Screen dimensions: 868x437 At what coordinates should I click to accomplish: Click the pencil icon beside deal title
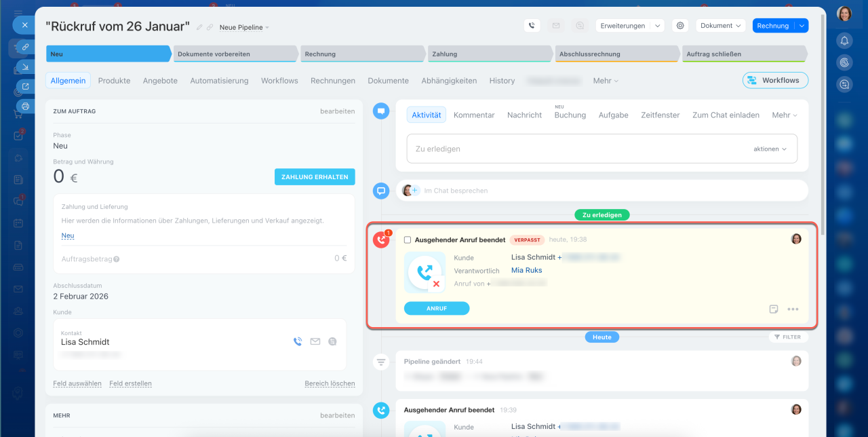click(x=199, y=27)
